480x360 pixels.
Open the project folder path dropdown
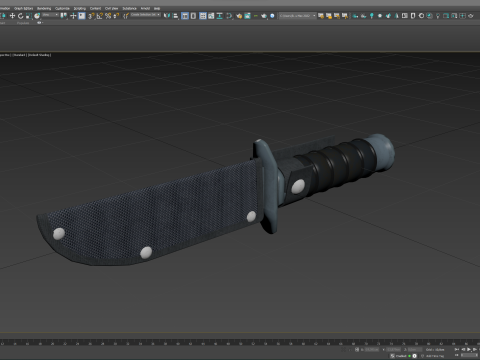298,15
